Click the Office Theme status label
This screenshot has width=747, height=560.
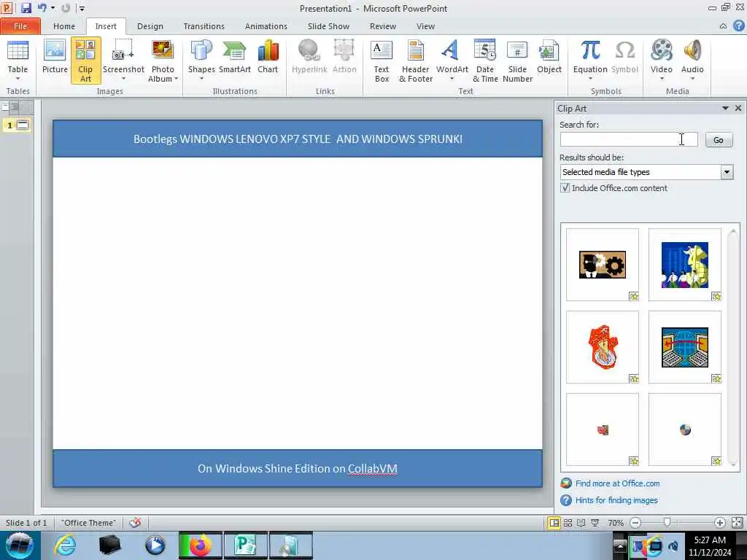pyautogui.click(x=88, y=523)
